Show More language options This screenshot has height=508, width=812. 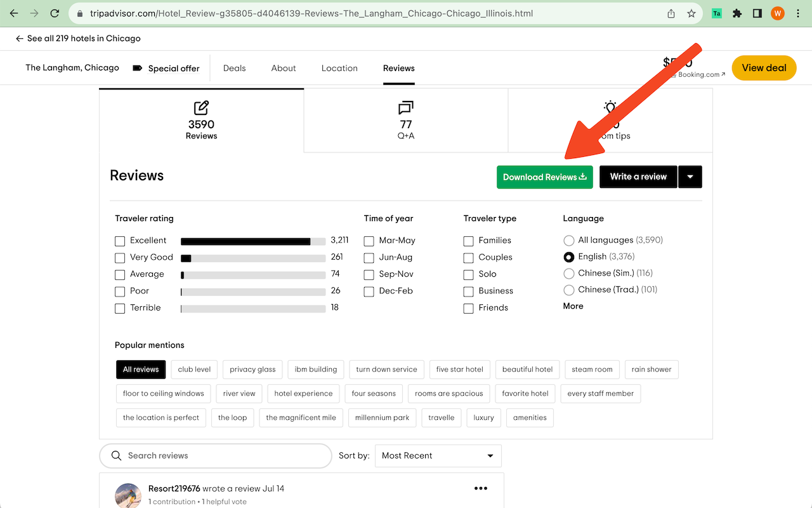click(x=573, y=306)
